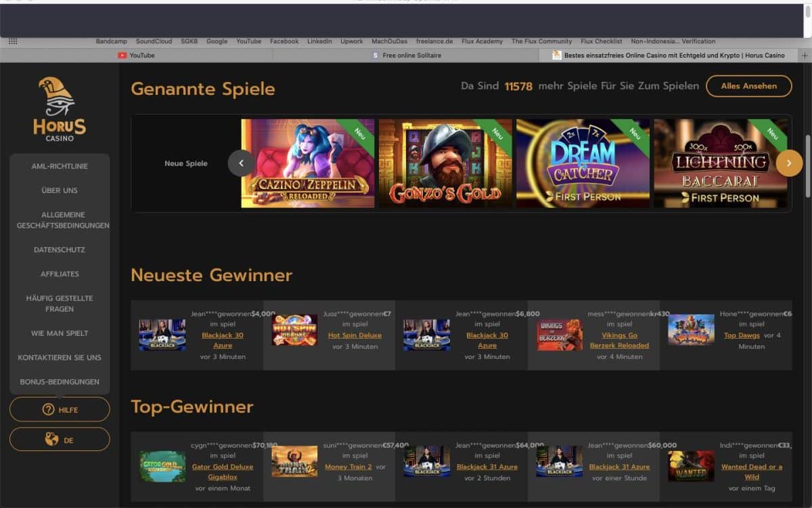
Task: Open the Flux Checklist bookmark
Action: pyautogui.click(x=602, y=41)
